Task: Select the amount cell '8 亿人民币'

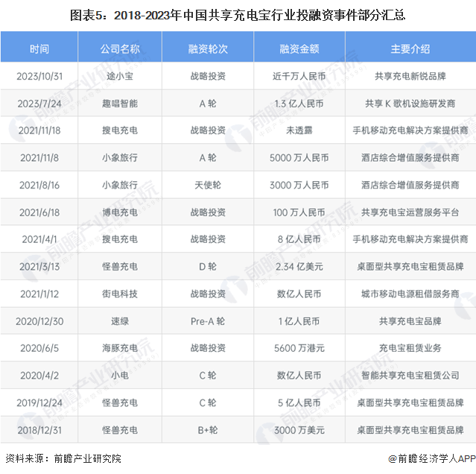Action: pyautogui.click(x=299, y=239)
